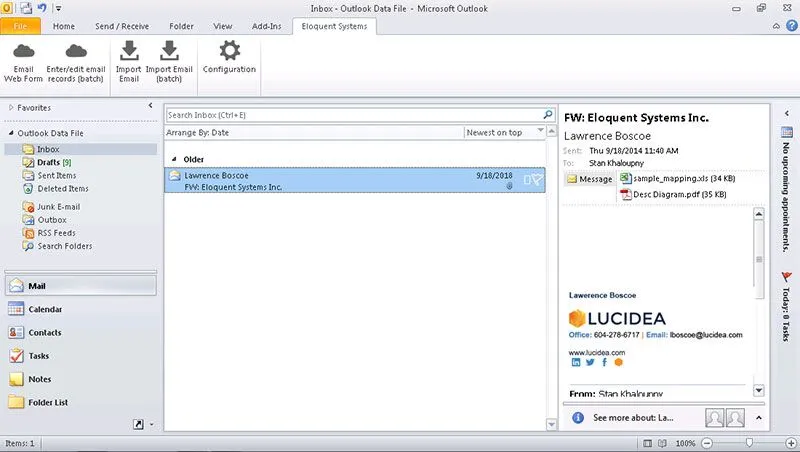Click the category box on Lawrence Boscoe email
This screenshot has width=800, height=452.
528,180
